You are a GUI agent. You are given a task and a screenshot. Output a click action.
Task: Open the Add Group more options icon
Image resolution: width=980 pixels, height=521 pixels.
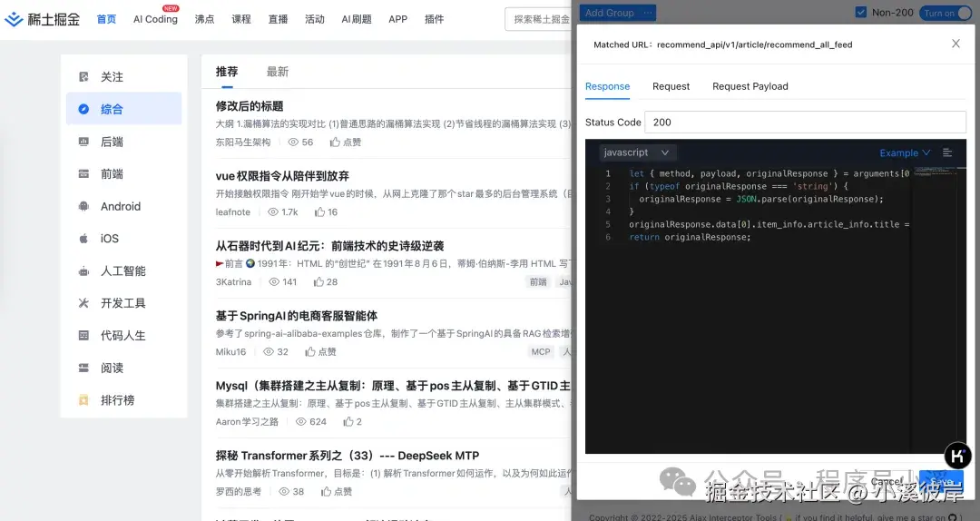pyautogui.click(x=648, y=13)
